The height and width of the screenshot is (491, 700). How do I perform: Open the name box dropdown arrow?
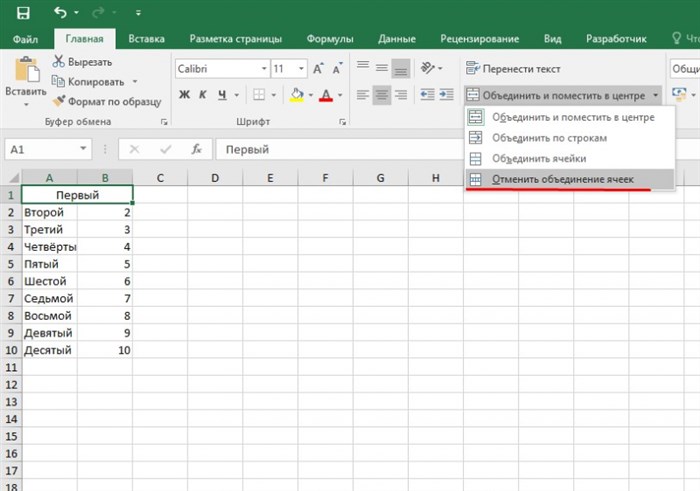[83, 149]
